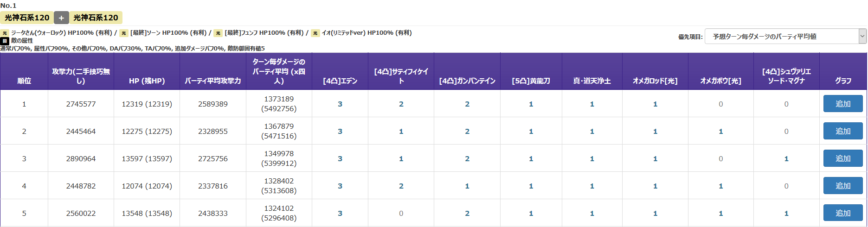Click the second 光神石系120 summon label
Image resolution: width=868 pixels, height=227 pixels.
[96, 18]
